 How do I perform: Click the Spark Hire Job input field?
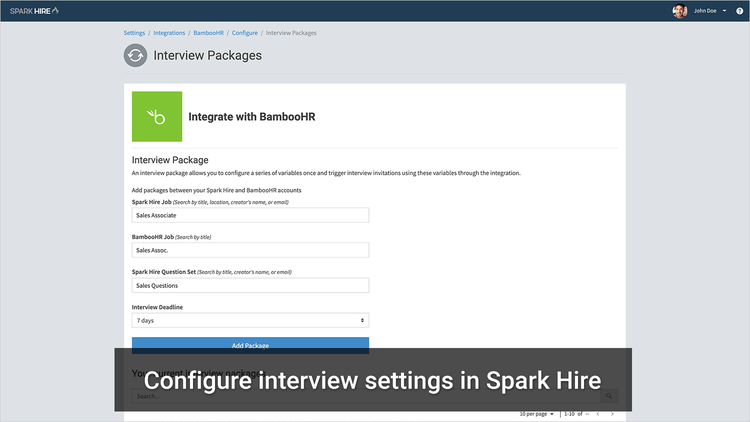click(250, 215)
